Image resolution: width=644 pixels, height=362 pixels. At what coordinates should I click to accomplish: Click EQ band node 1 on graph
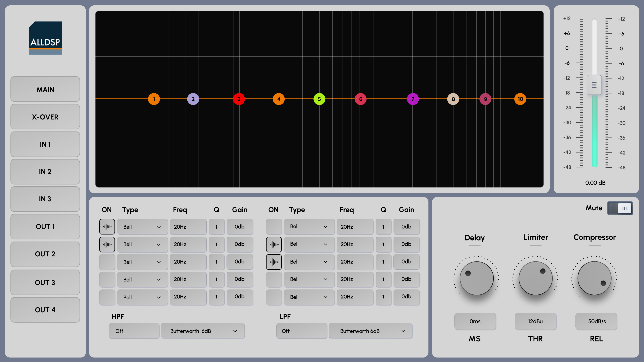pyautogui.click(x=154, y=99)
